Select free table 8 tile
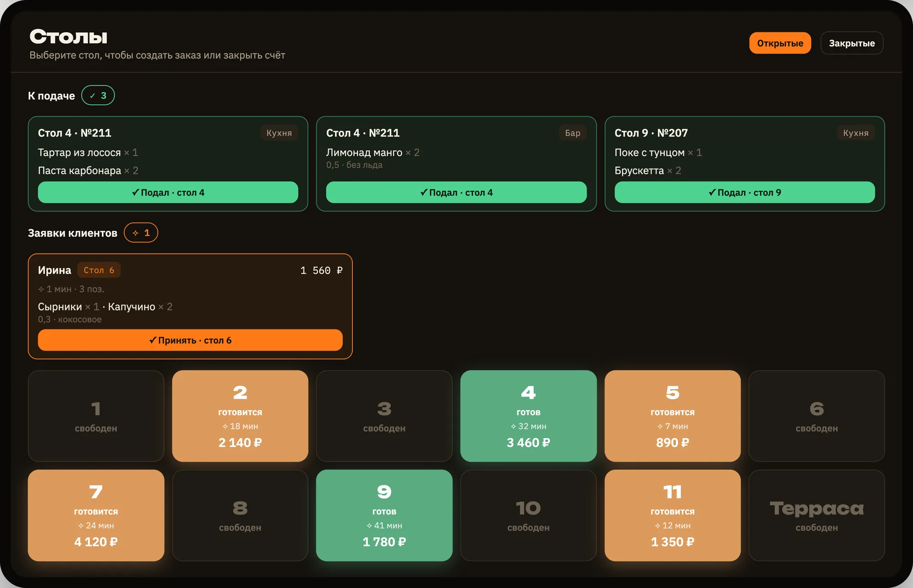This screenshot has height=588, width=913. tap(240, 515)
